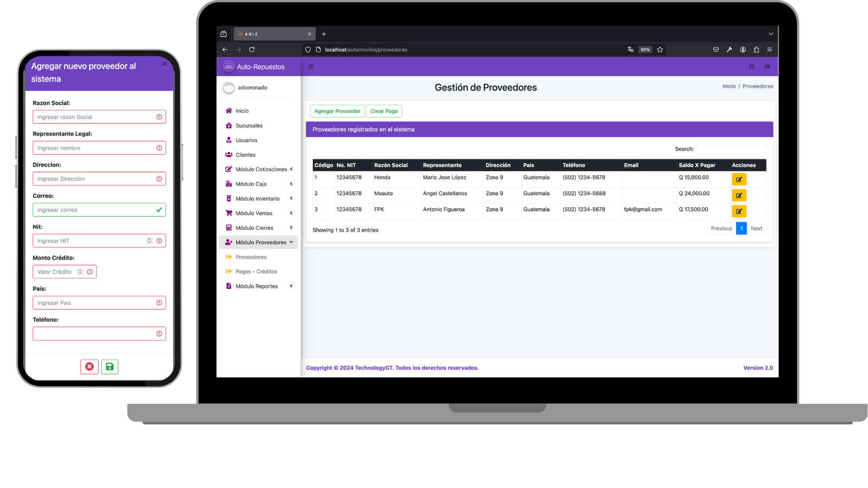Open Pagos - Créditos menu item
This screenshot has width=868, height=488.
click(256, 272)
